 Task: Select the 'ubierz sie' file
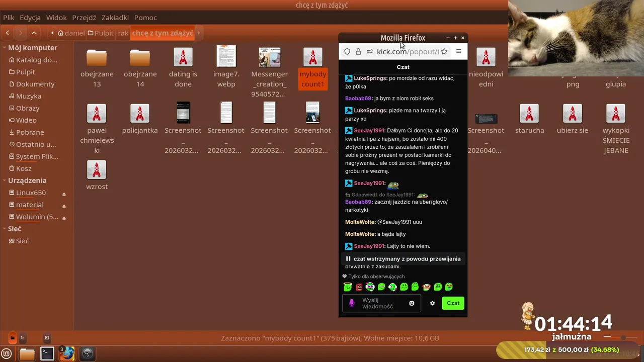[573, 119]
